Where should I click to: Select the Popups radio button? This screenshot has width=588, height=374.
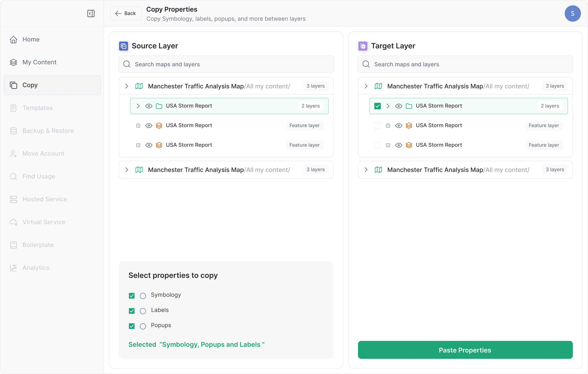[143, 326]
